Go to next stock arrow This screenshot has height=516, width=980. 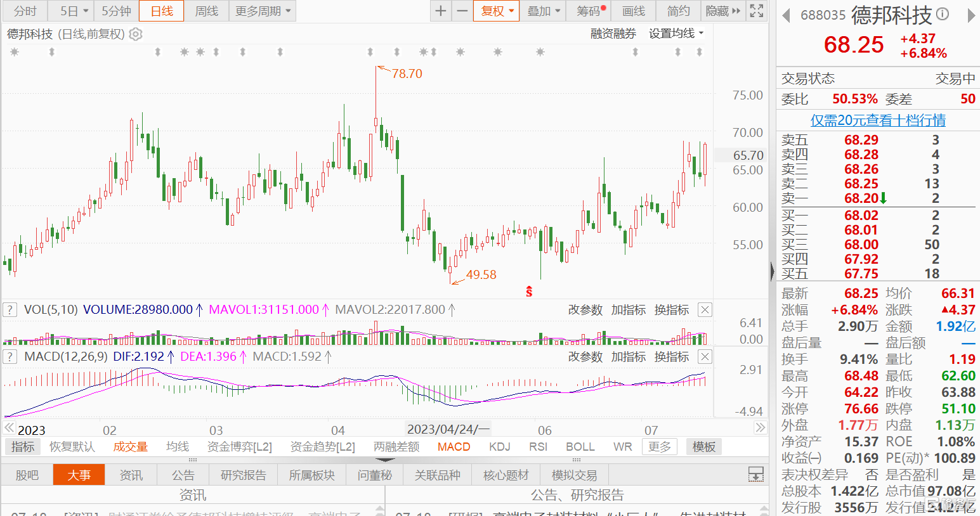pyautogui.click(x=971, y=15)
